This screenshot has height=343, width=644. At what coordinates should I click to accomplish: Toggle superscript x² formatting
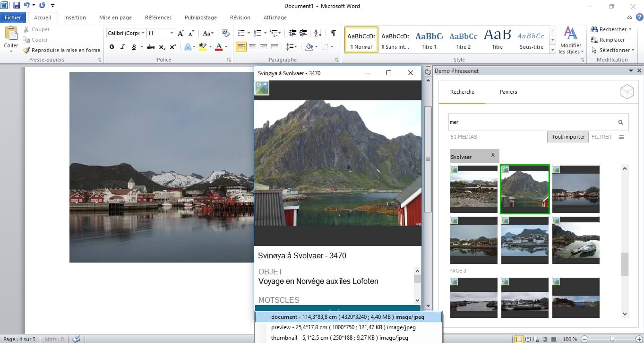point(173,47)
